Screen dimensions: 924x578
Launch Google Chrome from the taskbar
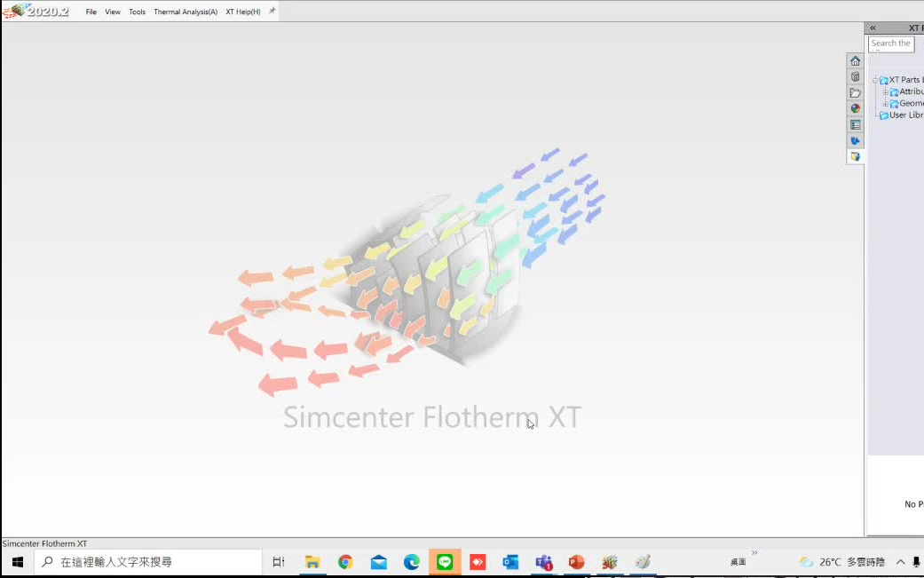click(x=345, y=562)
